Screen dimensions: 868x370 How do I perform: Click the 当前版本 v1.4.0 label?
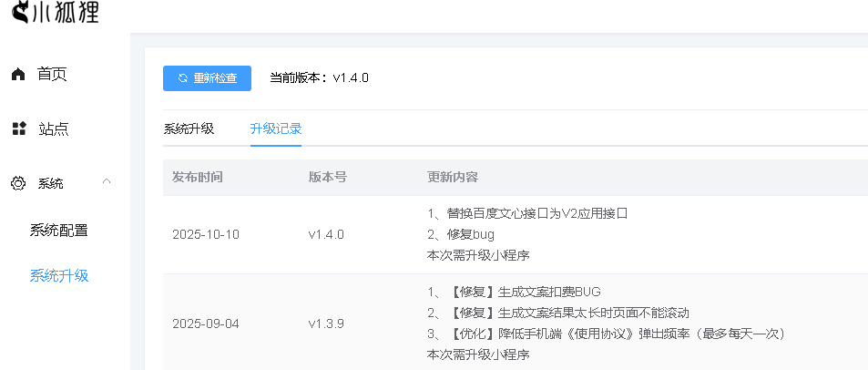click(x=320, y=78)
